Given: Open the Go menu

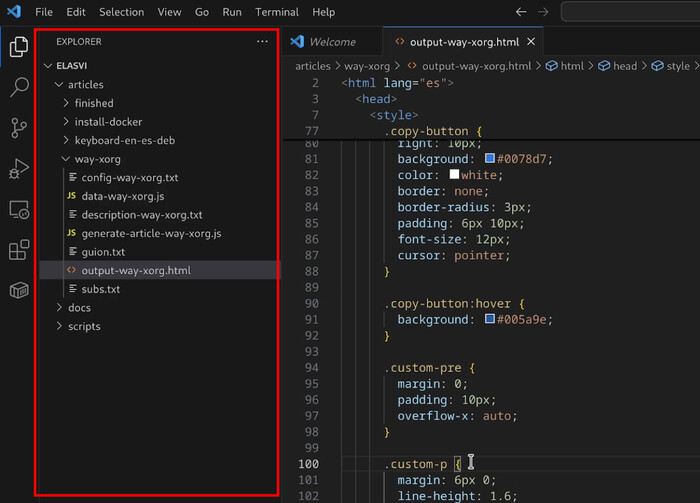Looking at the screenshot, I should tap(202, 12).
